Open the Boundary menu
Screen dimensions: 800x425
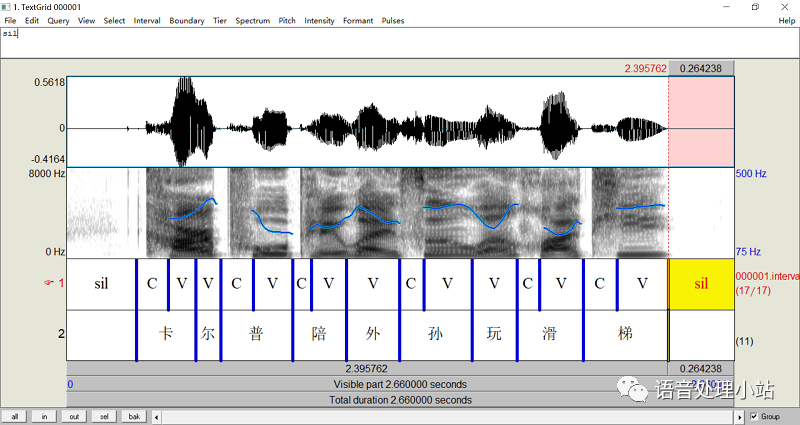pyautogui.click(x=187, y=21)
